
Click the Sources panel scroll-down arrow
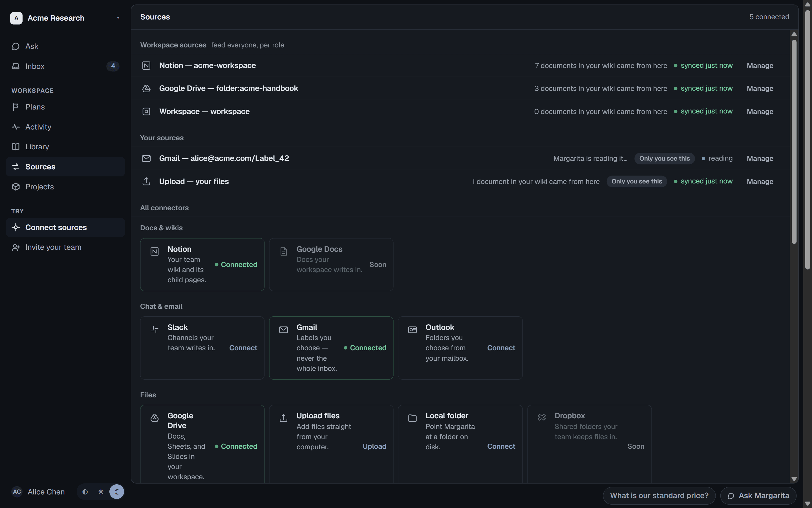[x=794, y=479]
